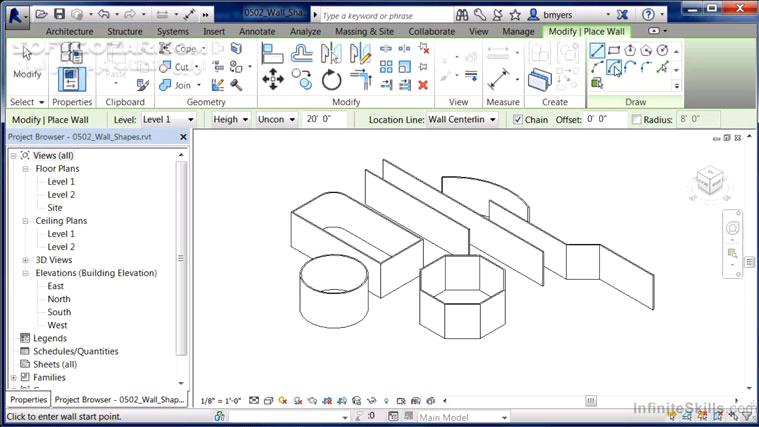Expand the Families tree node
Screen dimensions: 759x427
click(x=14, y=378)
